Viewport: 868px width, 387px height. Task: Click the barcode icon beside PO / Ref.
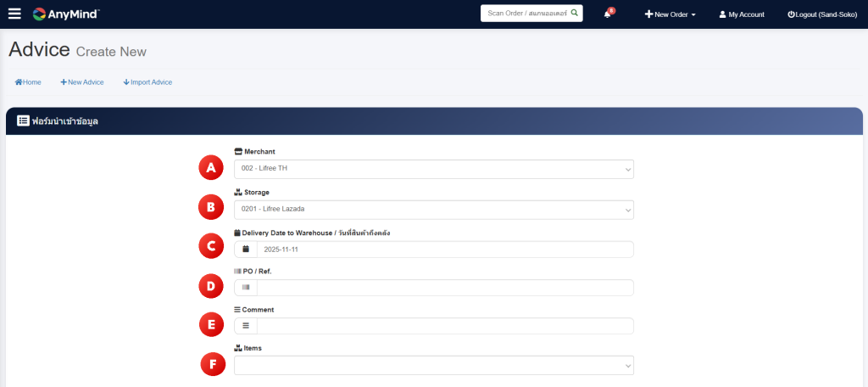click(246, 288)
